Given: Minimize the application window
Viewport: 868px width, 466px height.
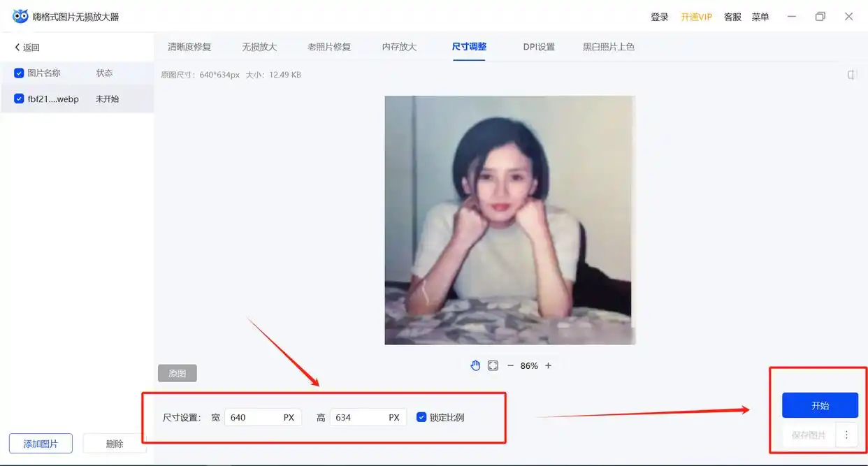Looking at the screenshot, I should 792,16.
